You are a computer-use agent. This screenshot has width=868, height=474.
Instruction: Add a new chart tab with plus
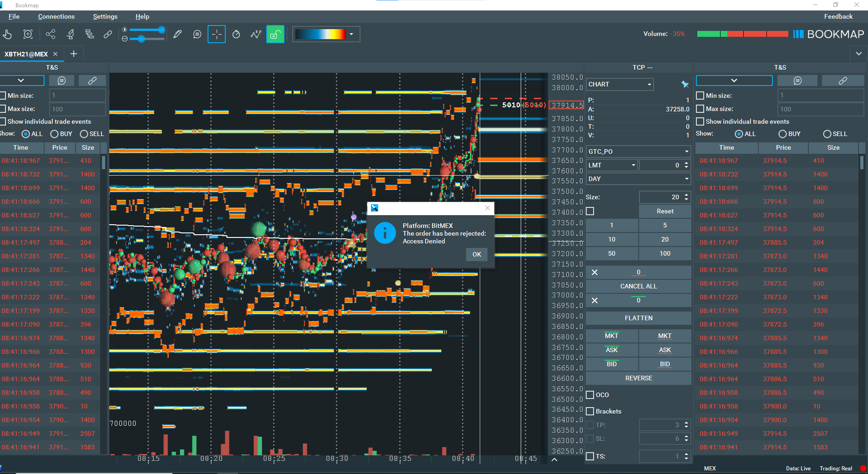pos(74,54)
